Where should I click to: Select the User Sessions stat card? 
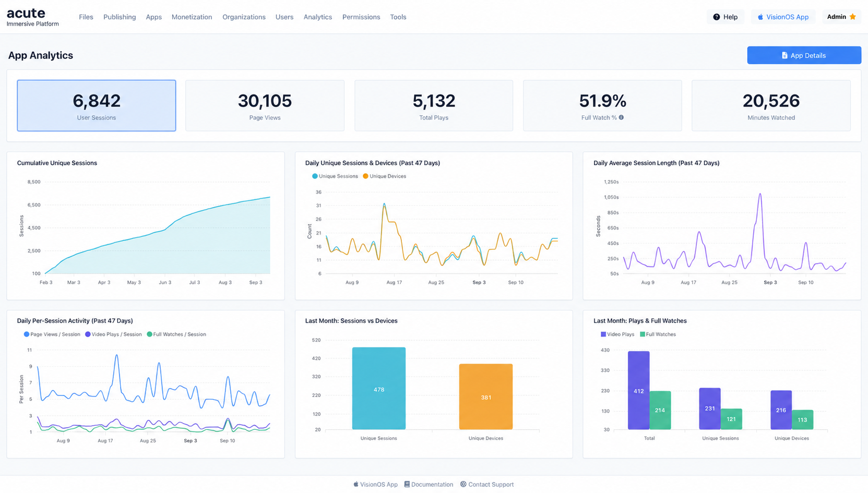click(97, 105)
